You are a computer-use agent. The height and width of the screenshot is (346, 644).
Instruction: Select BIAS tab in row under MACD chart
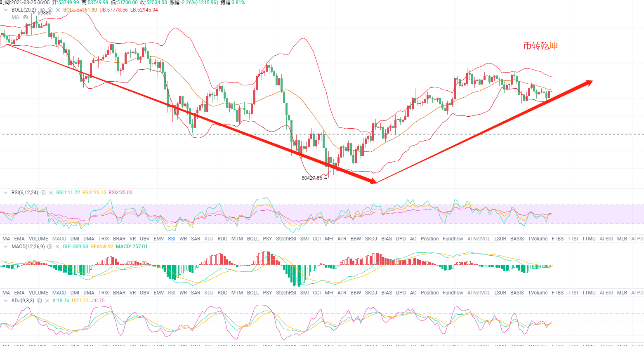(387, 293)
